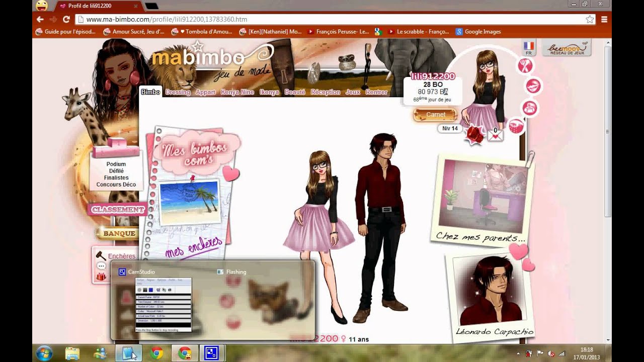Viewport: 644px width, 362px height.
Task: Open the Beemoov Réseau de Jeux logo
Action: pos(567,48)
